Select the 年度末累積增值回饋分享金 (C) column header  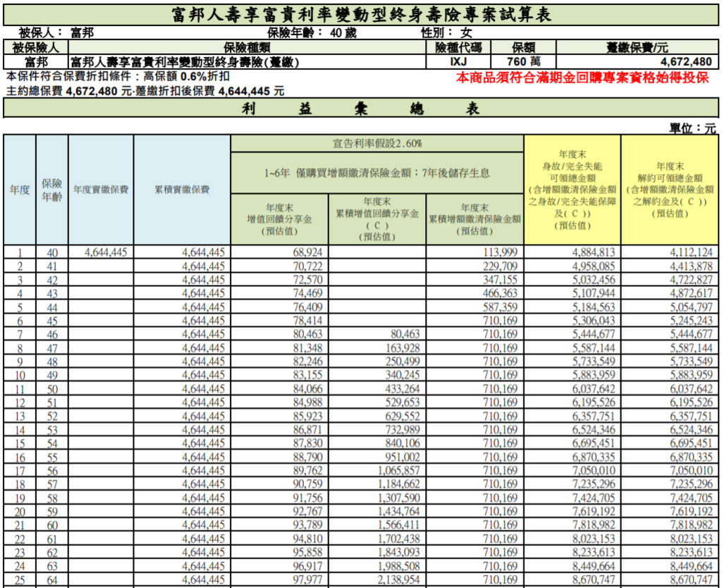pyautogui.click(x=377, y=219)
